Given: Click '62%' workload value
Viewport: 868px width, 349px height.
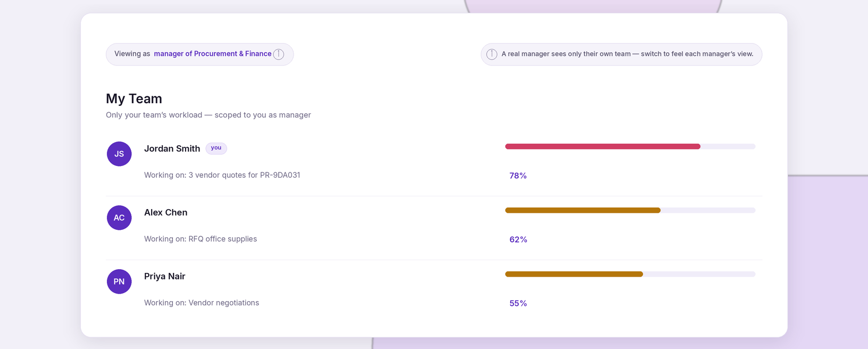Looking at the screenshot, I should pyautogui.click(x=518, y=239).
